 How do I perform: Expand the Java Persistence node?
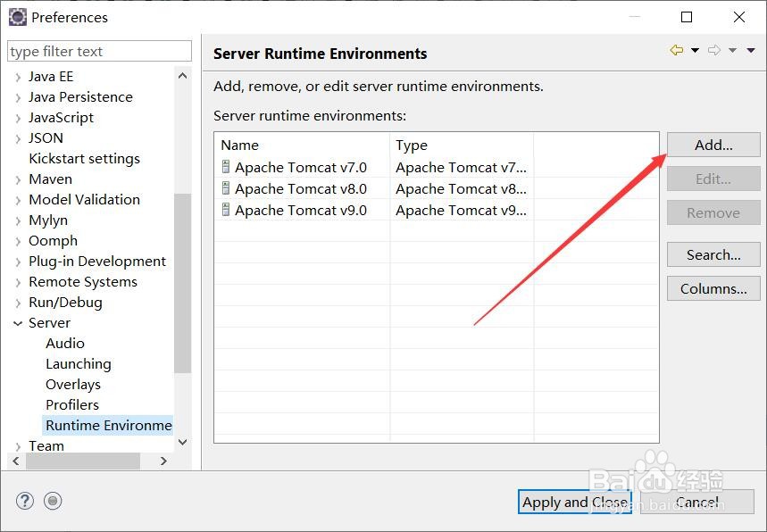pyautogui.click(x=18, y=98)
